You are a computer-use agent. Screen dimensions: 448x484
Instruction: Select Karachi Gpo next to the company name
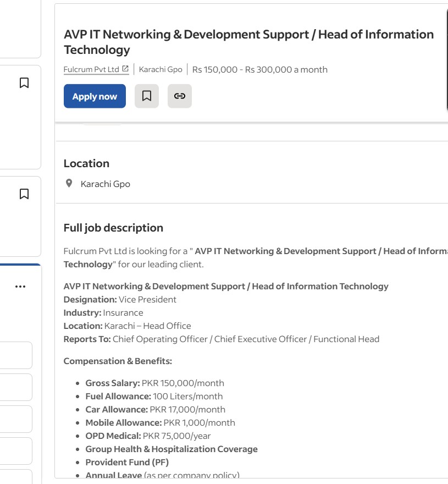pos(161,69)
